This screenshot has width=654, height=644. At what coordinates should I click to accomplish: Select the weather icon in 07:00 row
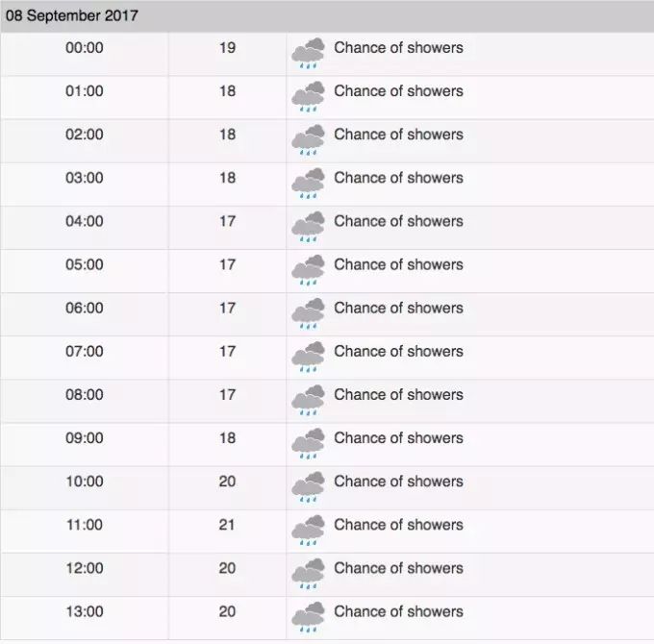308,357
